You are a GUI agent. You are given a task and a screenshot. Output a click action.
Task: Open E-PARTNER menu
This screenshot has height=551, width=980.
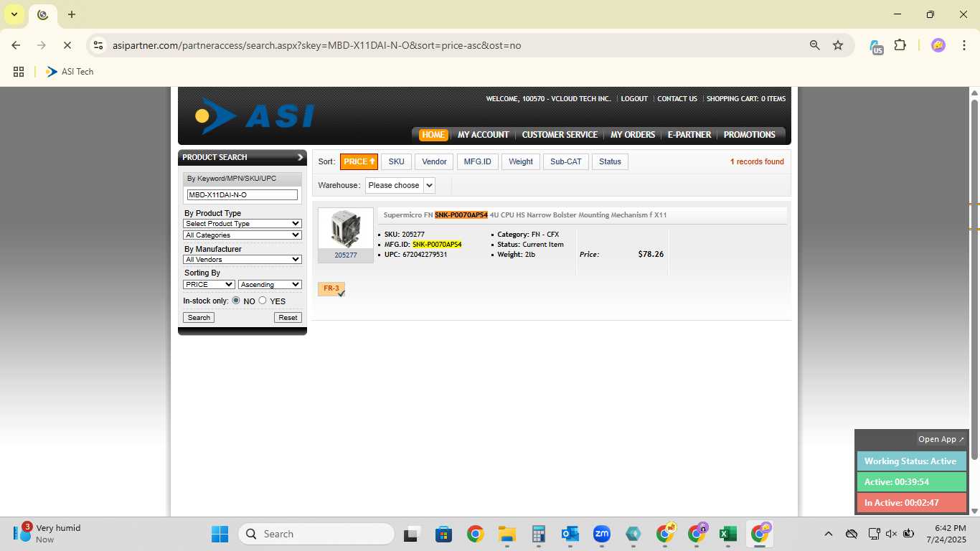689,134
